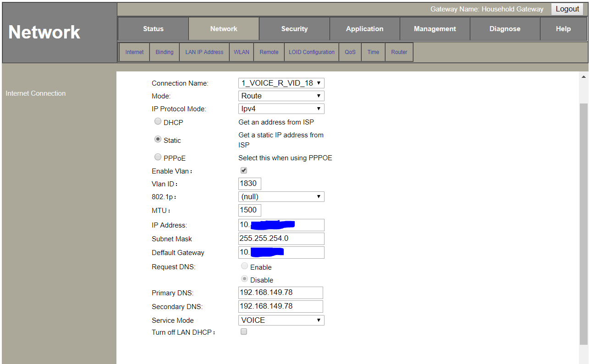Screen dimensions: 589x364
Task: Open LAN IP Address submenu
Action: tap(204, 52)
